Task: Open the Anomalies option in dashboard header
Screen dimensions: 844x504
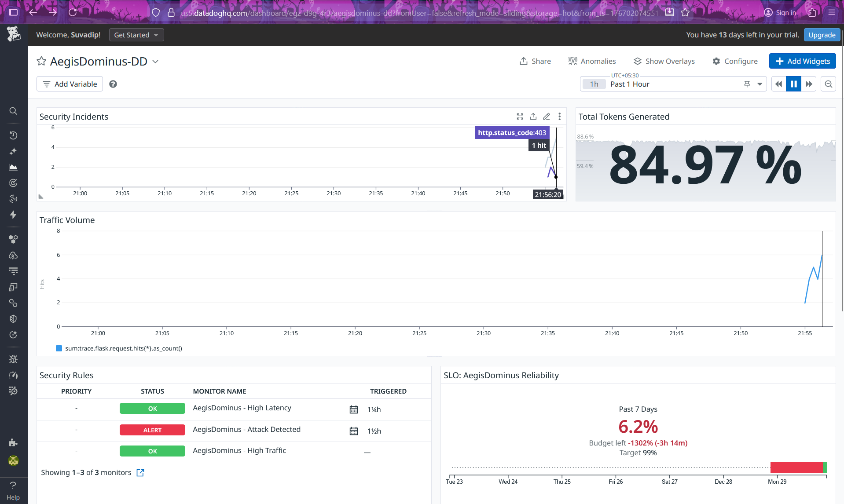Action: [592, 61]
